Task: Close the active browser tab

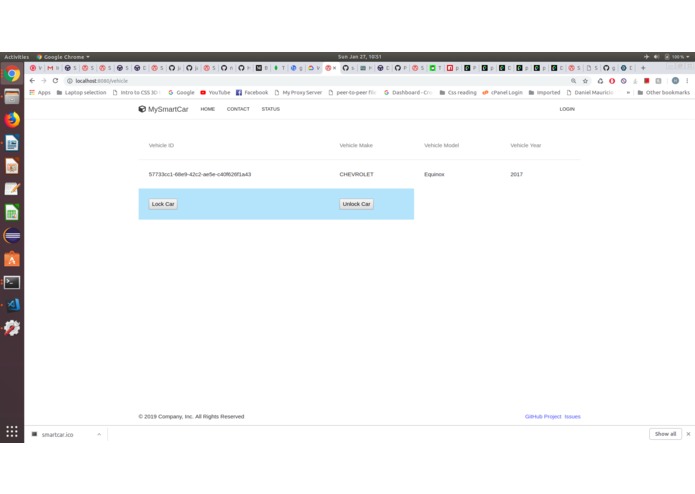Action: coord(334,68)
